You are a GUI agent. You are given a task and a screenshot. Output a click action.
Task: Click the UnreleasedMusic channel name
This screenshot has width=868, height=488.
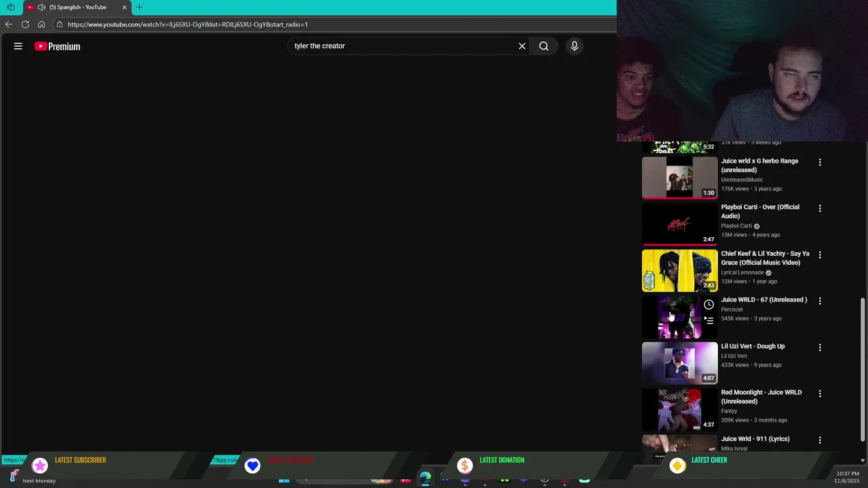(742, 180)
